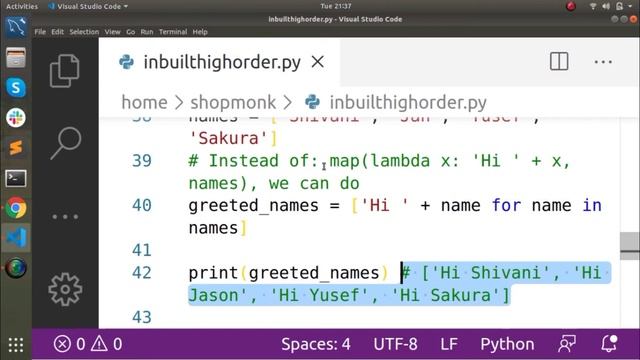Open notifications bell in status bar

coord(609,344)
